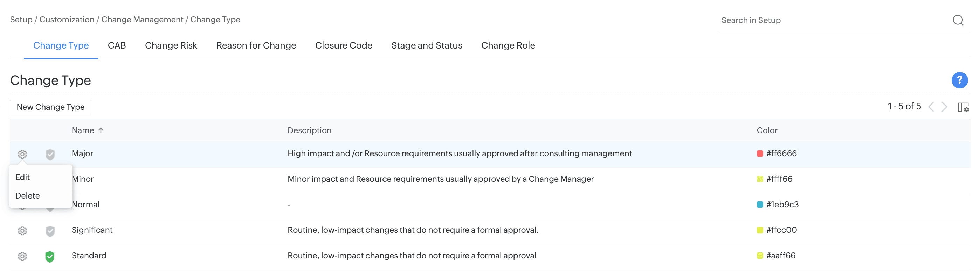Open the gear menu for Standard row
This screenshot has height=272, width=980.
(22, 256)
